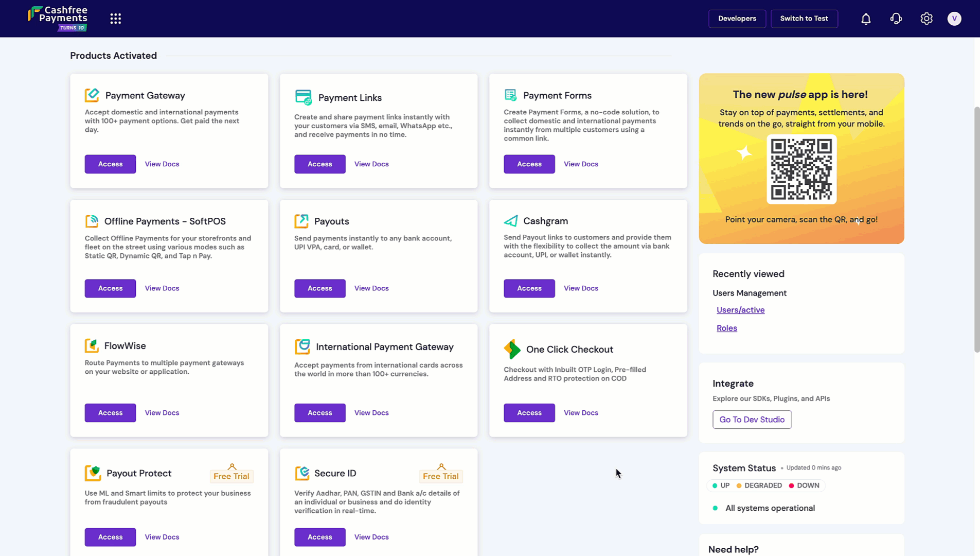The height and width of the screenshot is (556, 980).
Task: View Docs for Payment Links
Action: (x=371, y=164)
